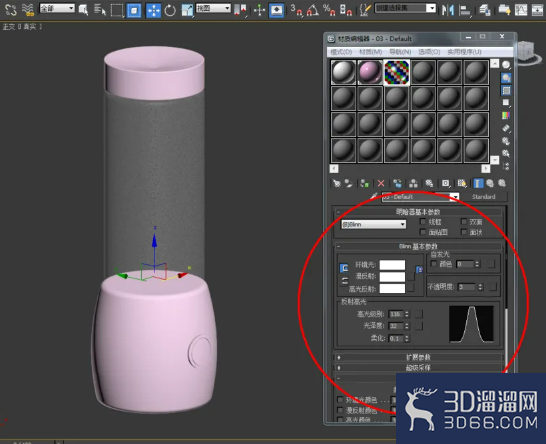The image size is (546, 444).
Task: Click the Go to Parent icon
Action: (490, 183)
